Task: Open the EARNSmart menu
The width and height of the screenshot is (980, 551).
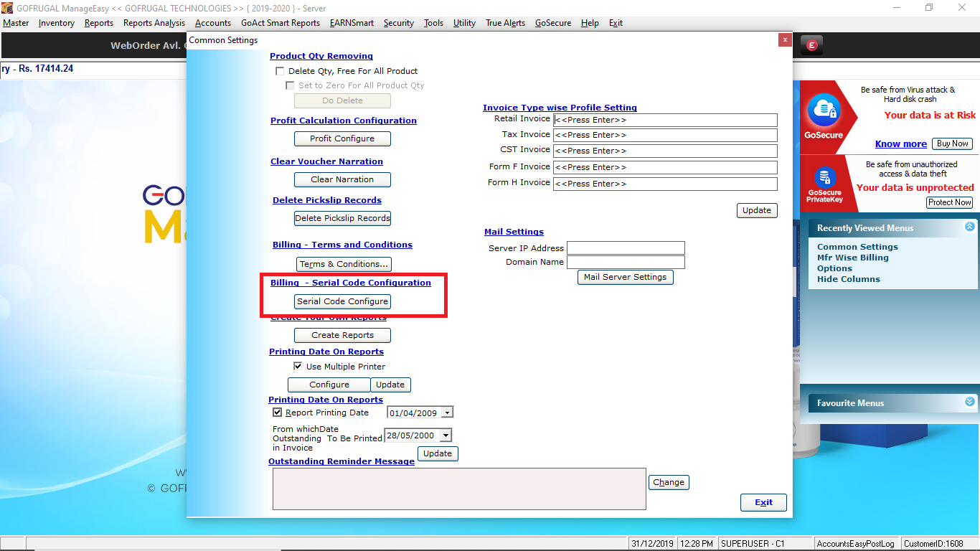Action: click(x=352, y=23)
